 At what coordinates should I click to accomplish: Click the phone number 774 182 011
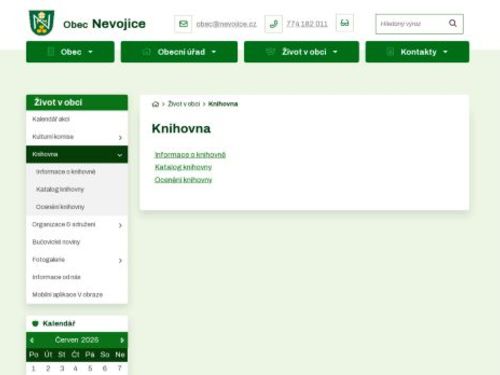[x=307, y=24]
